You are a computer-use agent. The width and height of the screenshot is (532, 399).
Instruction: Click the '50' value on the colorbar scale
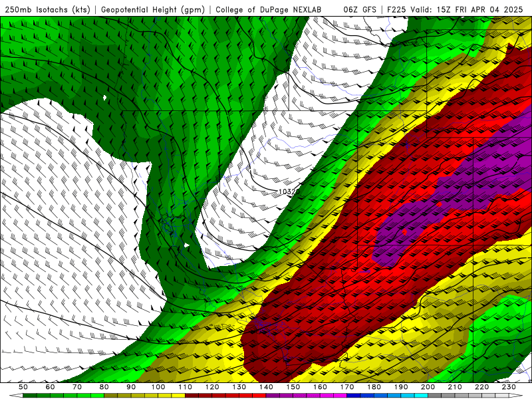23,387
